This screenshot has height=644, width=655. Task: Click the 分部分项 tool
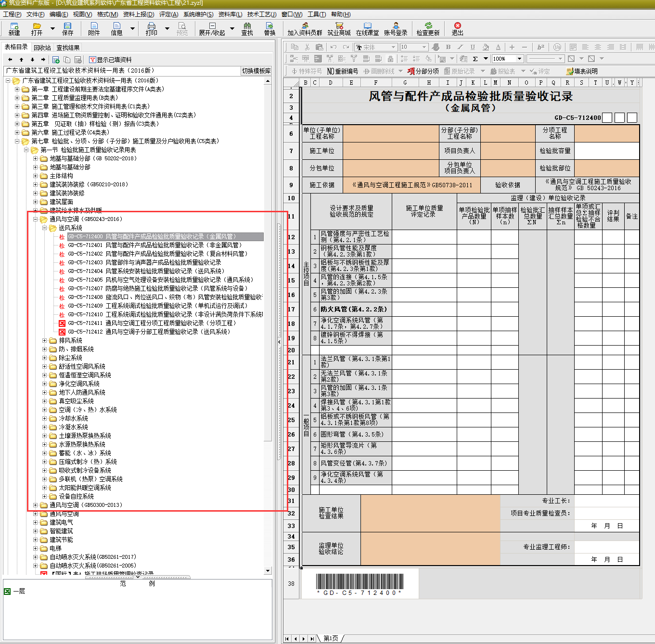pos(423,71)
